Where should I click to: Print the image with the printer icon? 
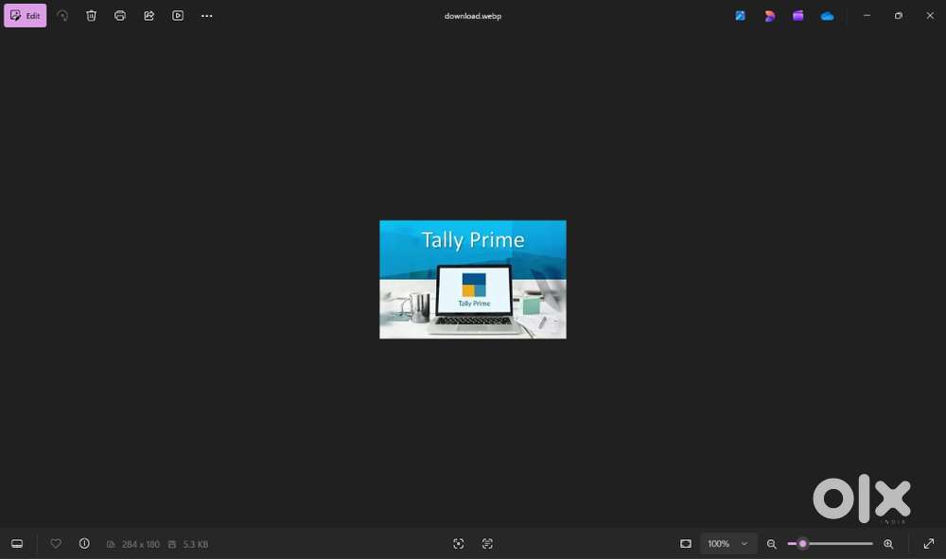click(120, 16)
